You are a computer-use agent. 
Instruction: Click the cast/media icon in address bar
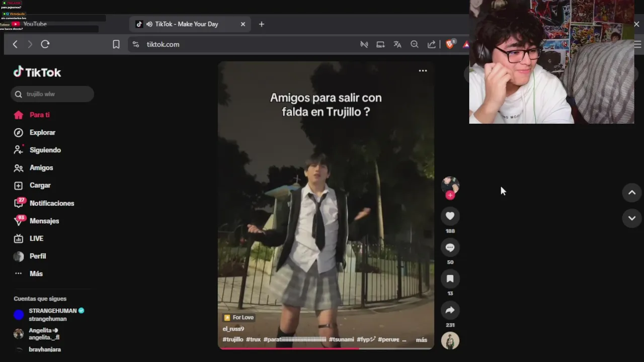364,44
